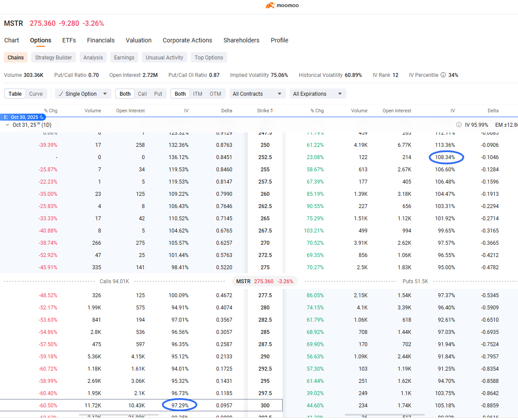Open the Shareholders tab

241,40
